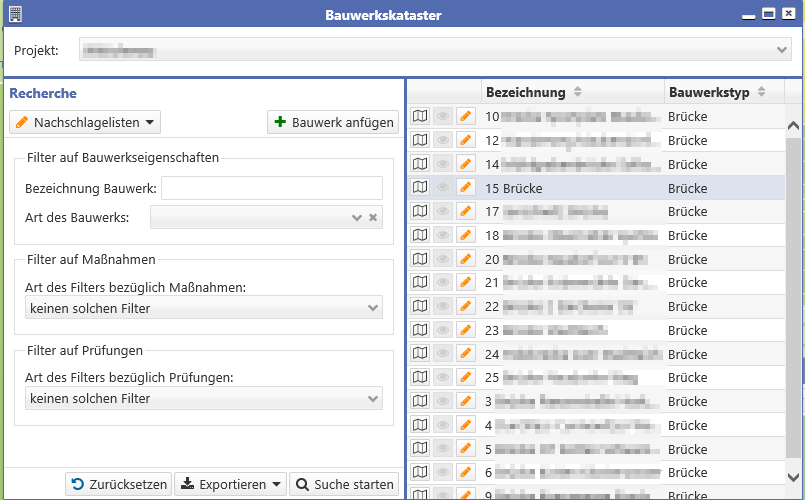Expand the Prüfungen filter type dropdown
Image resolution: width=805 pixels, height=500 pixels.
tap(373, 399)
